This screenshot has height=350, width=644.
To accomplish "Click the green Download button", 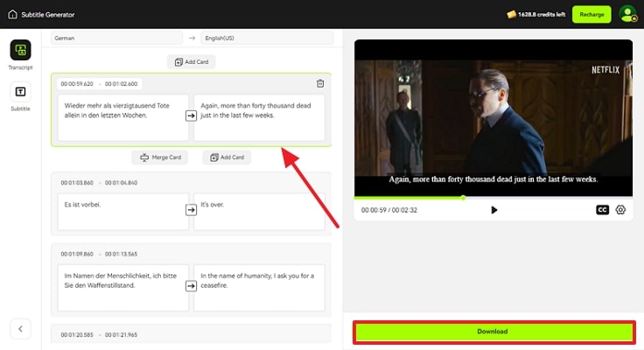I will click(493, 332).
